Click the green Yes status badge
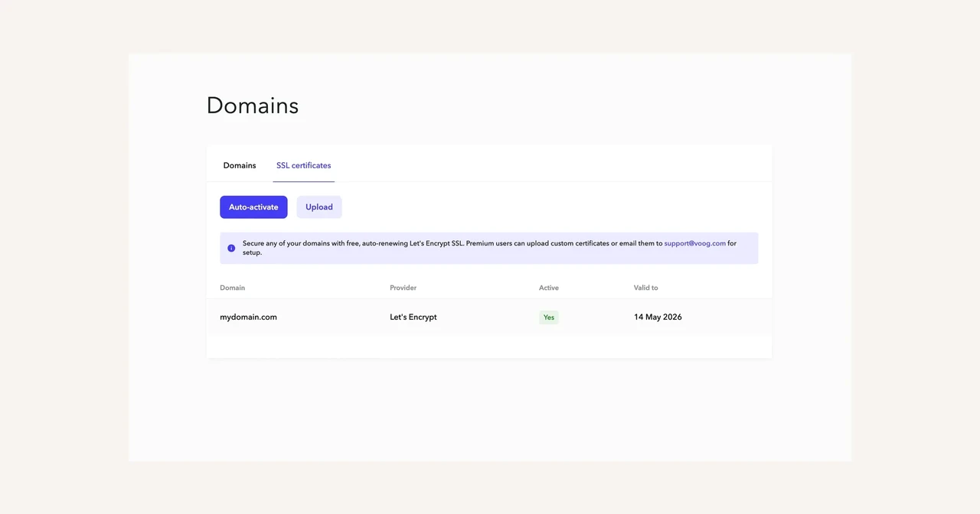The height and width of the screenshot is (514, 980). coord(548,317)
